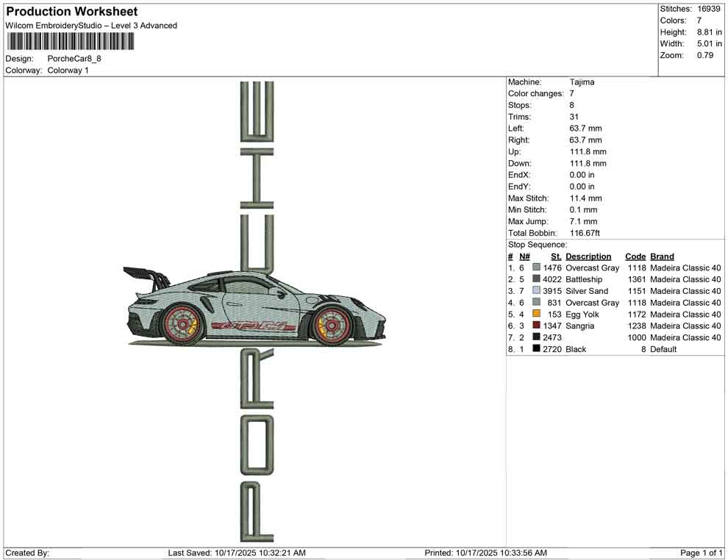Screen dimensions: 728x560
Task: Click the St. stitch count column header
Action: pos(556,256)
